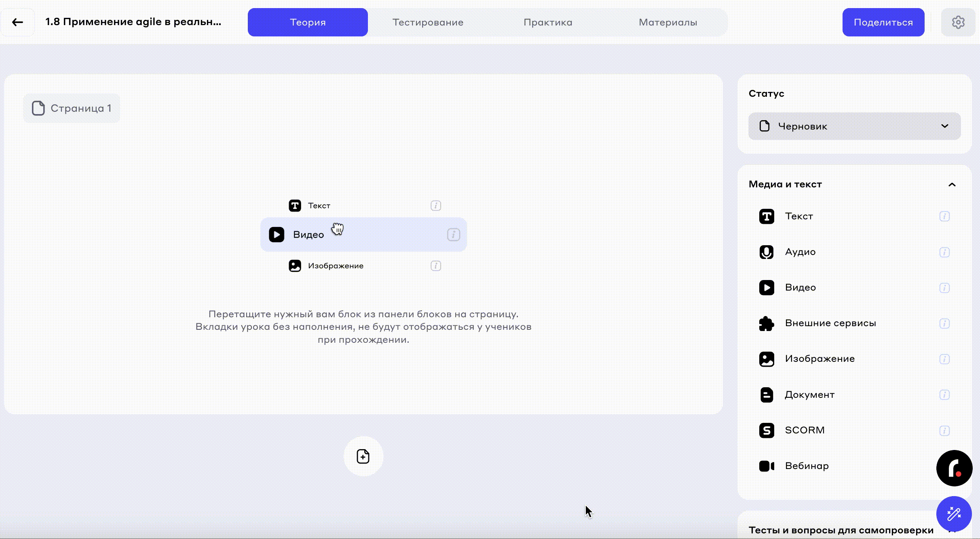Expand Тесты и вопросы для самопроверки section

[841, 530]
